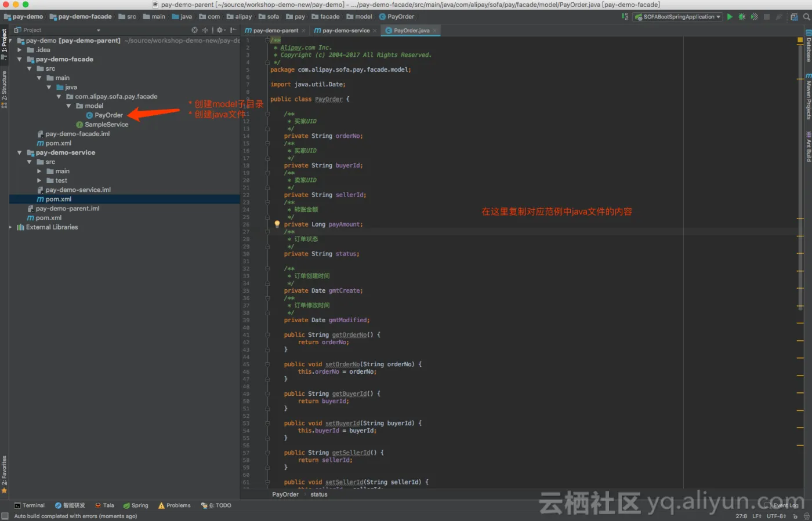Collapse com.alipay.sofa.pay.facade package
Screen dimensions: 812x521
[x=59, y=97]
